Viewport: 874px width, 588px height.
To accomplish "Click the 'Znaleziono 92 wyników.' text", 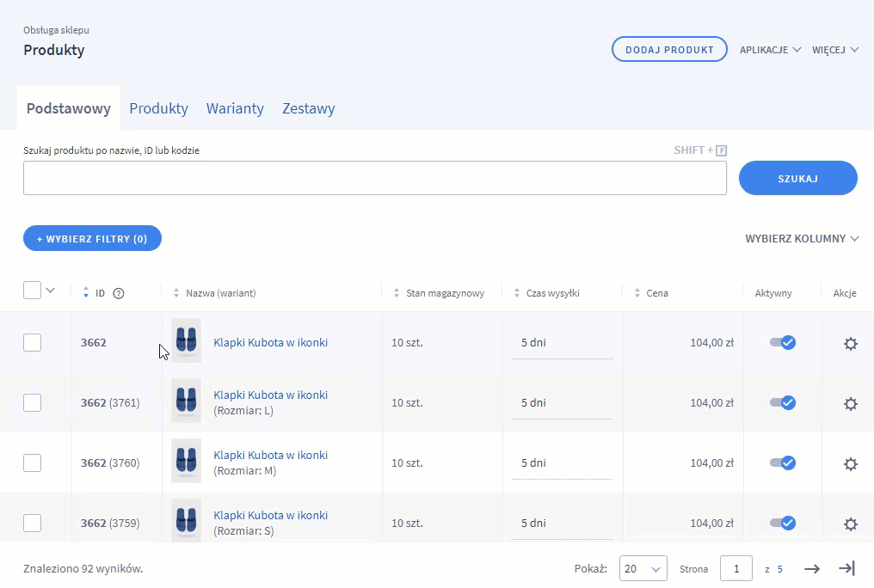I will (83, 568).
